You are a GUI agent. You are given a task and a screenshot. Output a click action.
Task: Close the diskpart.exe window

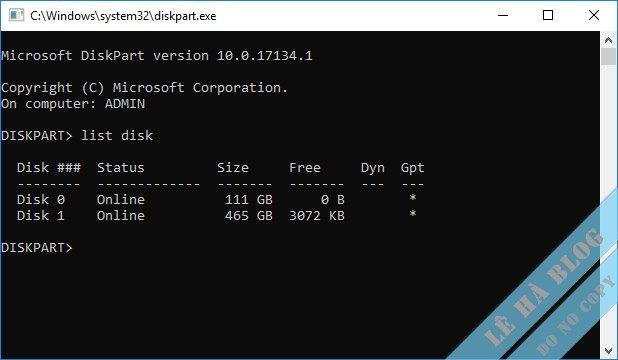[594, 15]
